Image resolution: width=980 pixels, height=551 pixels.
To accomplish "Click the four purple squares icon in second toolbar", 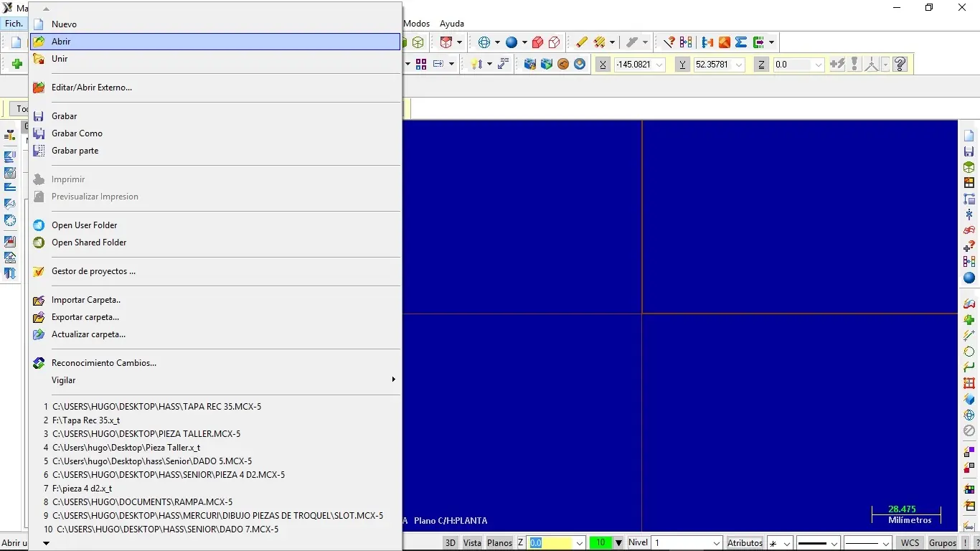I will [421, 64].
